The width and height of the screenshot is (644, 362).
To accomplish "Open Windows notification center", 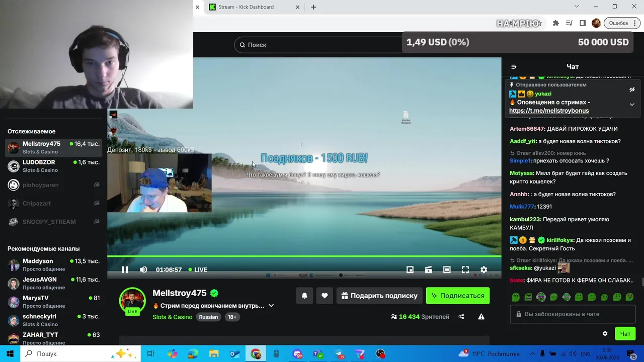I will (x=631, y=355).
